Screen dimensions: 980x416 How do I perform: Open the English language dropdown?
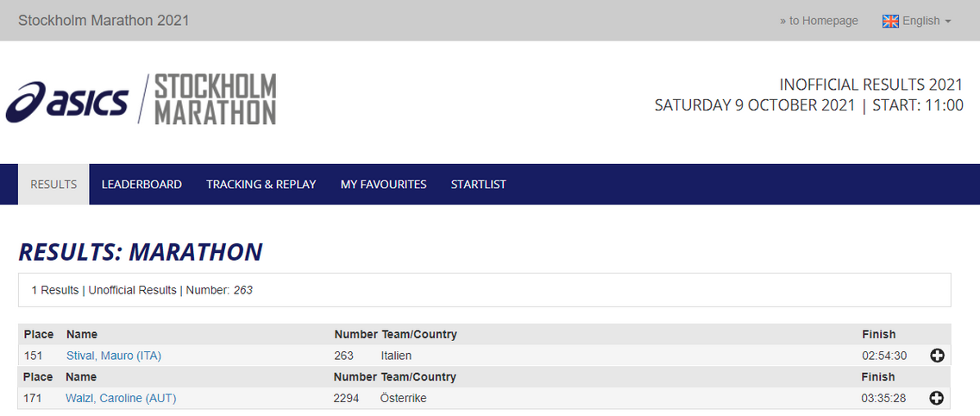click(x=916, y=21)
